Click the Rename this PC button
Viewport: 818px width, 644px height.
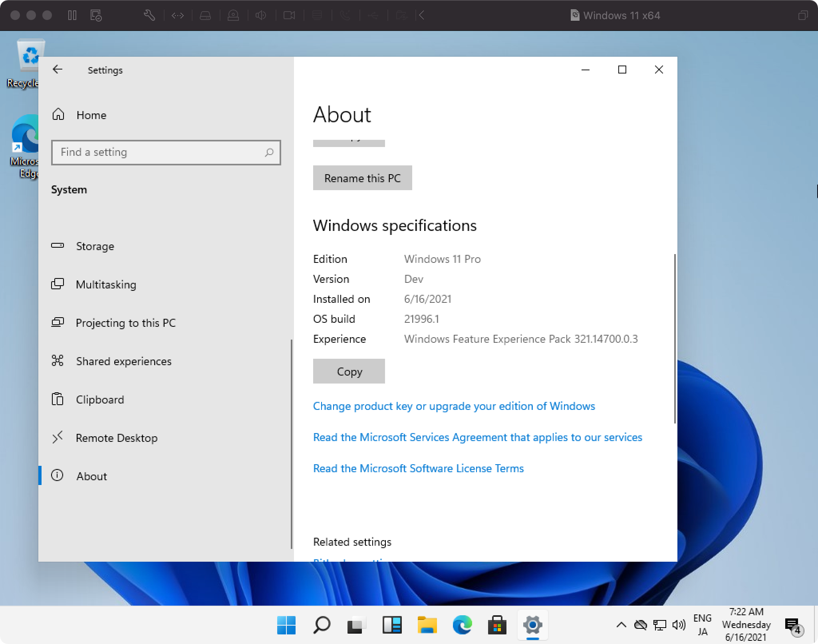point(362,178)
